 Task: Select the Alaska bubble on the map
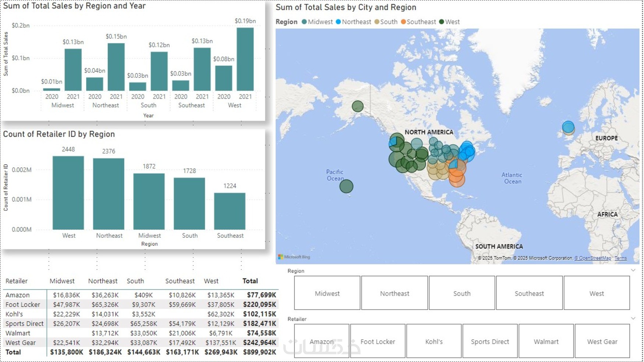[357, 106]
